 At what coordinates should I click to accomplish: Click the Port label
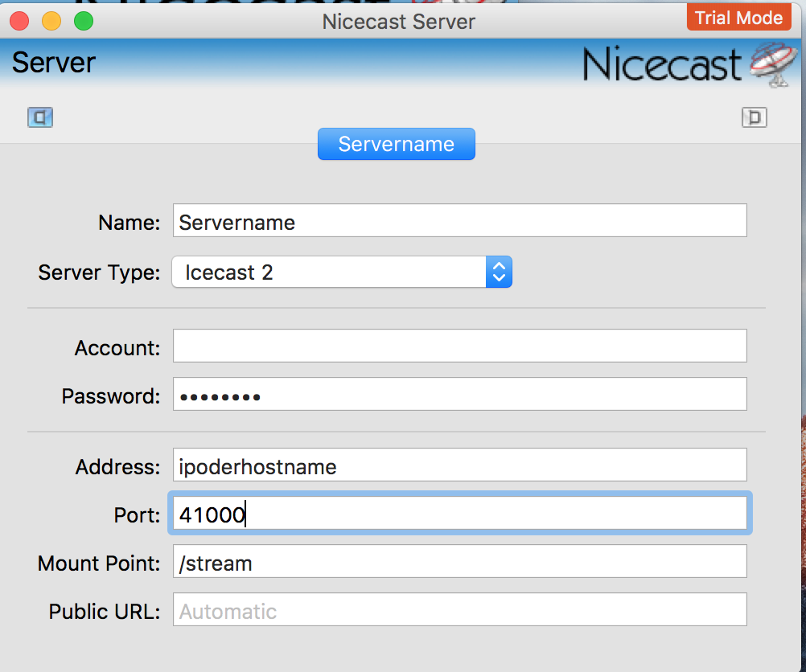coord(137,515)
